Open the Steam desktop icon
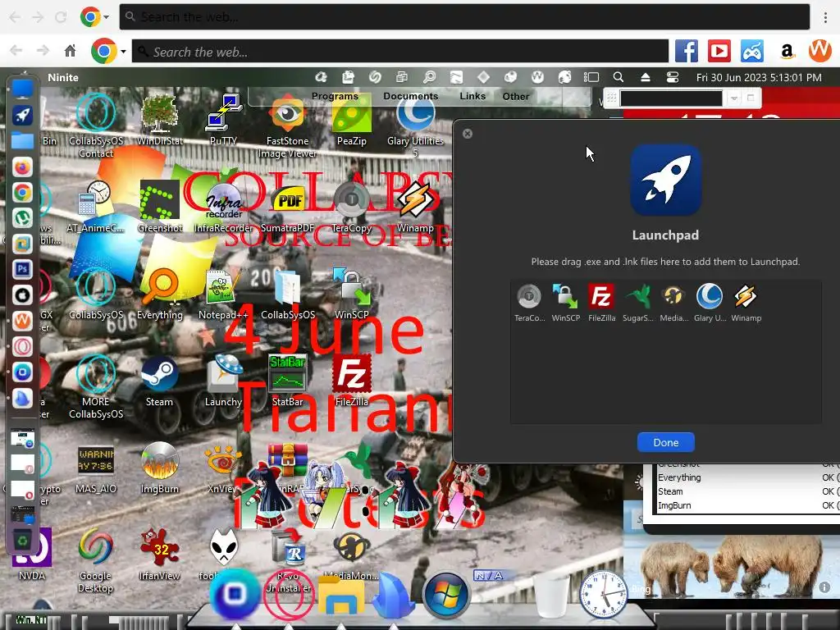The height and width of the screenshot is (630, 840). coord(159,382)
